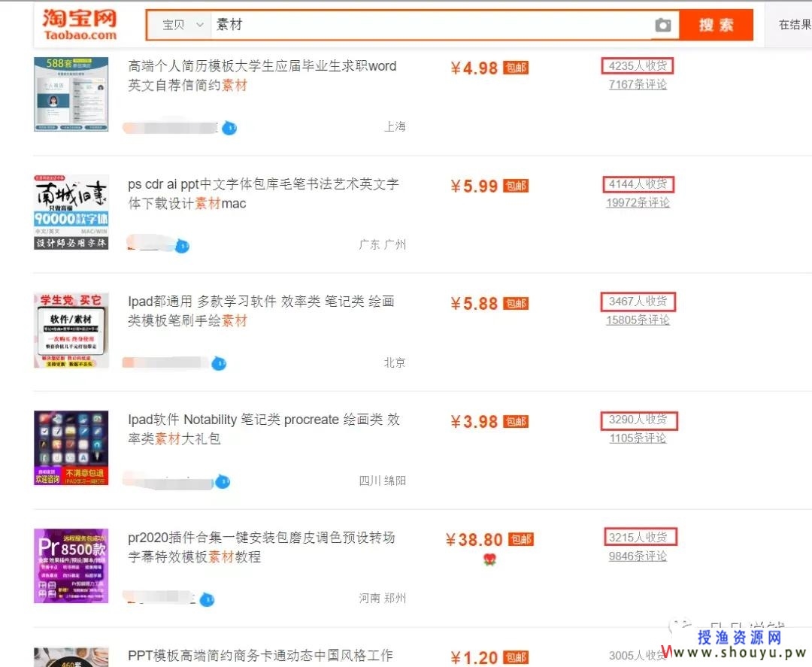Click the orange 搜索 button
This screenshot has height=667, width=812.
(x=717, y=25)
